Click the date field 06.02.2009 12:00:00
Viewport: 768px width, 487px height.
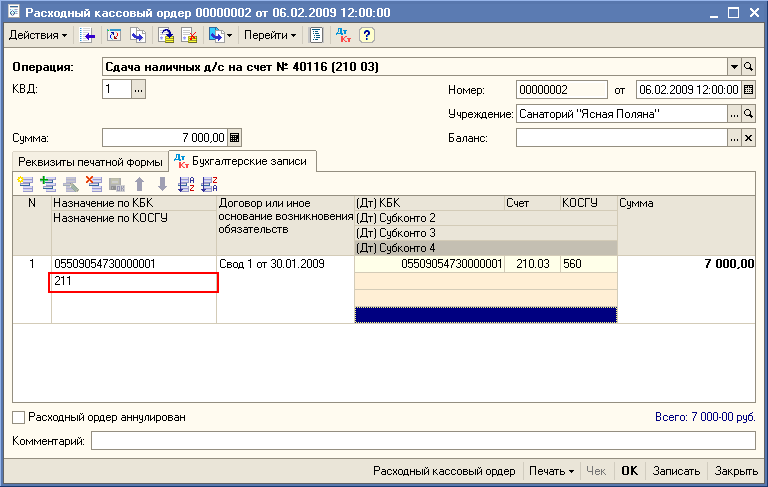688,90
